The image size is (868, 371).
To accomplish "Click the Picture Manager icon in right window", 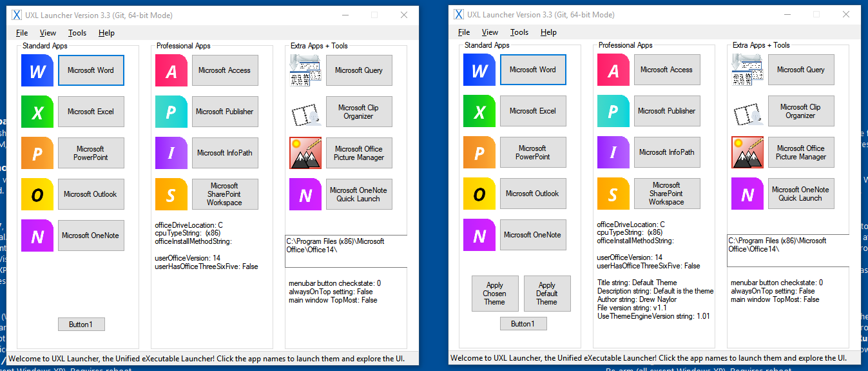I will (747, 152).
